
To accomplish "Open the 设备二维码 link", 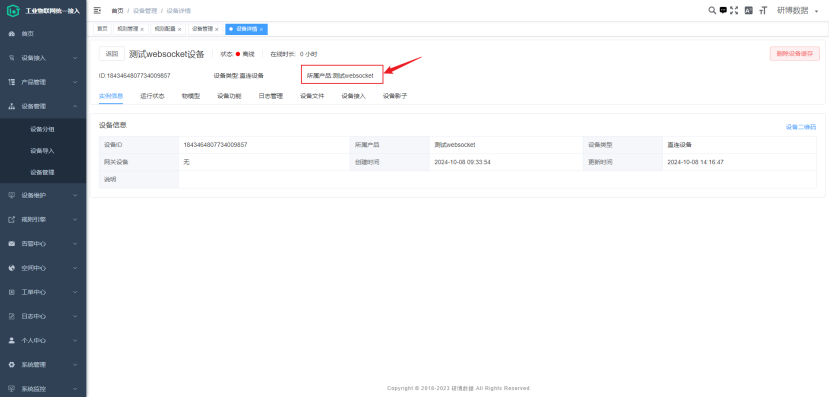I will pos(800,127).
